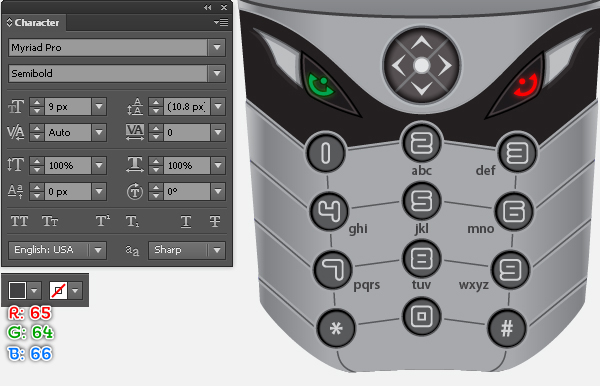Screen dimensions: 600x386
Task: Apply Underline text style
Action: pyautogui.click(x=186, y=221)
